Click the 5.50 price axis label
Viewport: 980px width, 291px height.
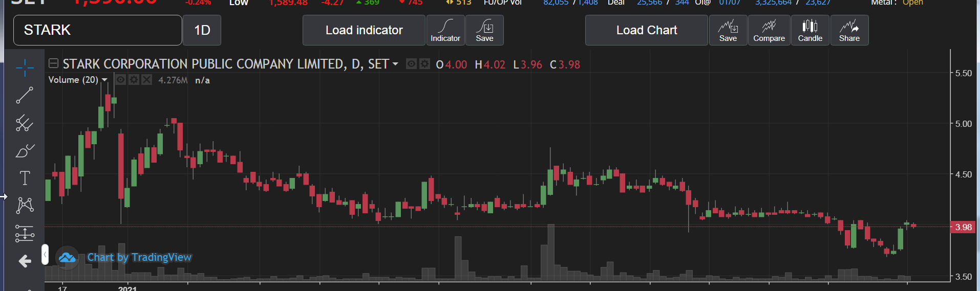pyautogui.click(x=964, y=73)
